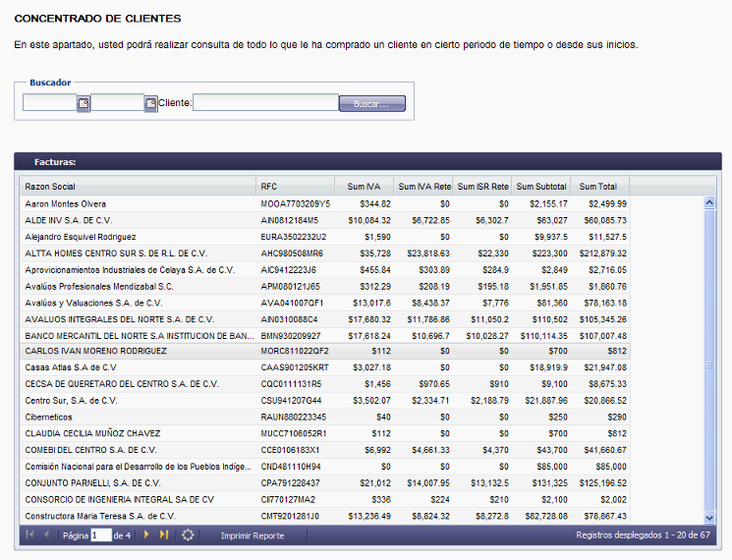Viewport: 732px width, 560px height.
Task: Focus the start date input field
Action: (50, 102)
